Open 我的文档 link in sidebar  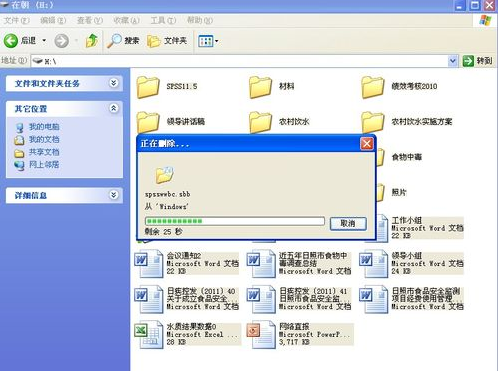click(x=44, y=139)
